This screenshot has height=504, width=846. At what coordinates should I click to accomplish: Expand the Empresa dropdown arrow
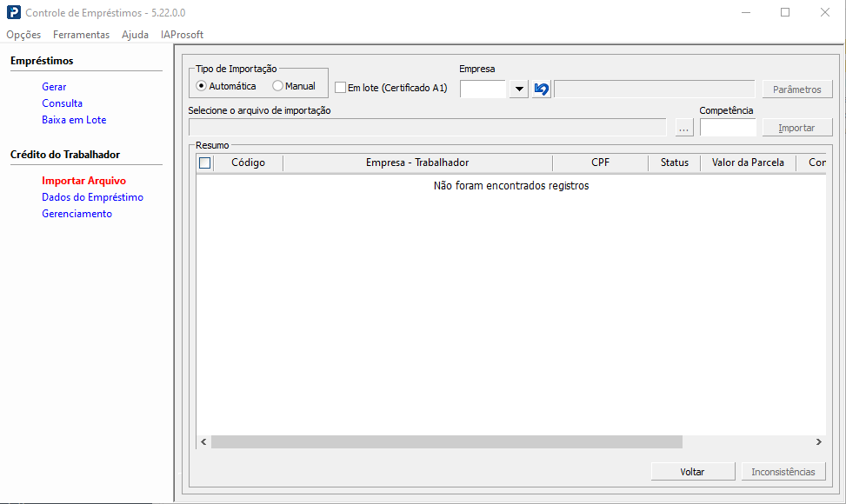[518, 89]
